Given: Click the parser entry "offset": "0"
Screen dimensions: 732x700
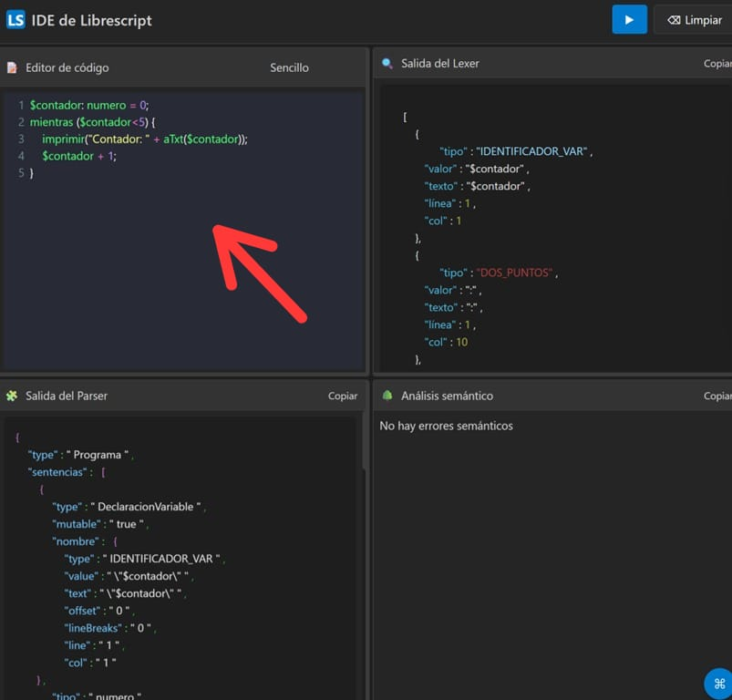Looking at the screenshot, I should (x=99, y=611).
